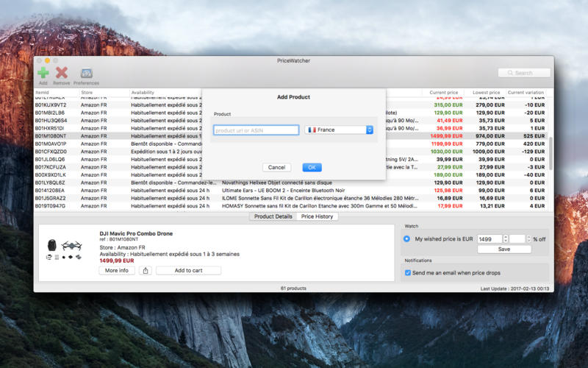Click the DJI Mavic product thumbnail

(64, 250)
